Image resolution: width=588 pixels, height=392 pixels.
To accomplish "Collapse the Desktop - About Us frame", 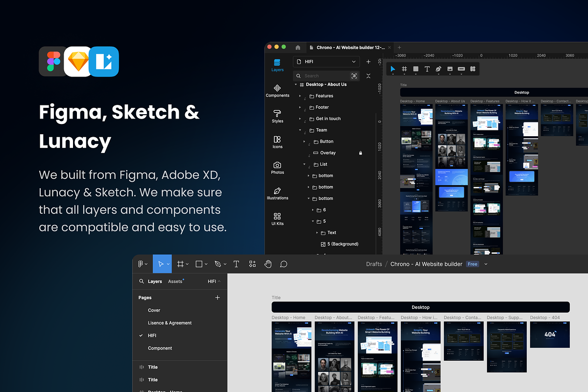I will [296, 85].
